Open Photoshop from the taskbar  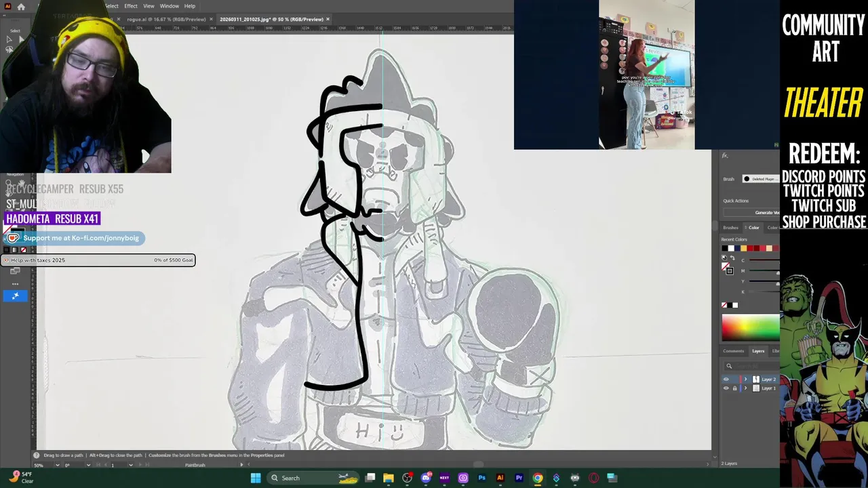click(481, 478)
